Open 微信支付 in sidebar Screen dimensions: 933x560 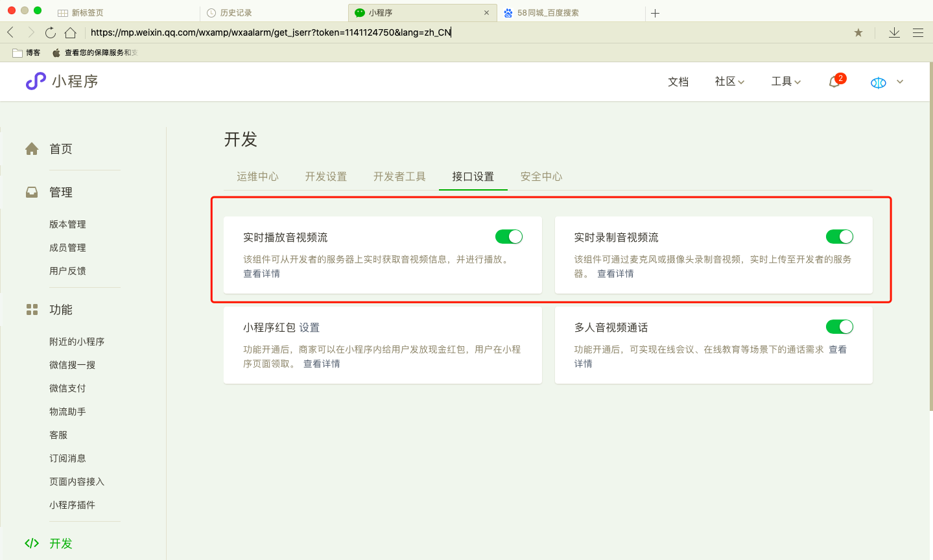click(67, 388)
